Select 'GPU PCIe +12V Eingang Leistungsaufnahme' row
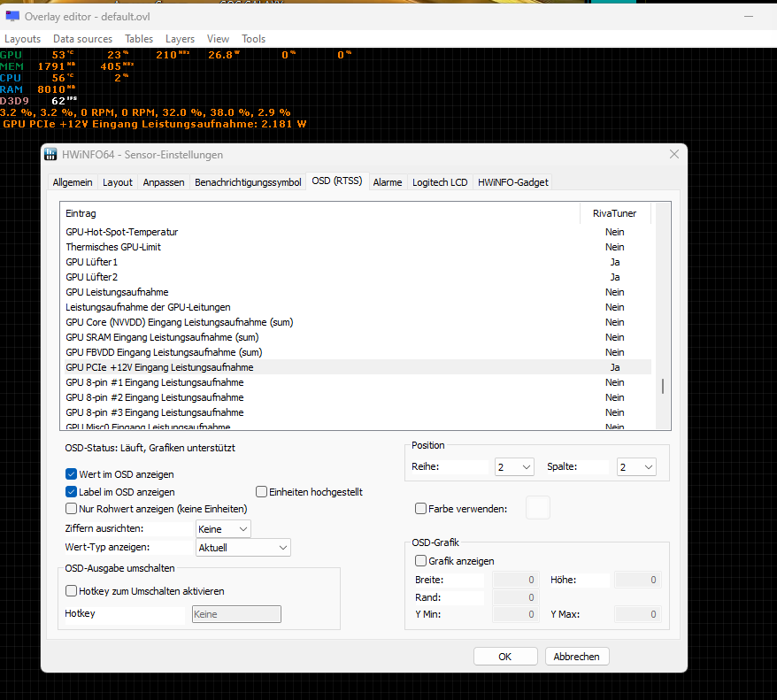This screenshot has height=700, width=777. coord(356,367)
